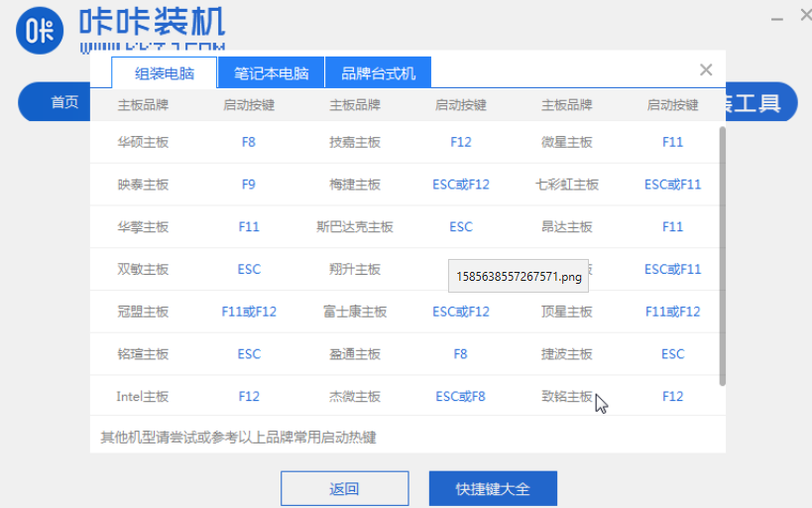Screen dimensions: 812x508
Task: Select the 铭瑄主板 cell
Action: (x=143, y=354)
